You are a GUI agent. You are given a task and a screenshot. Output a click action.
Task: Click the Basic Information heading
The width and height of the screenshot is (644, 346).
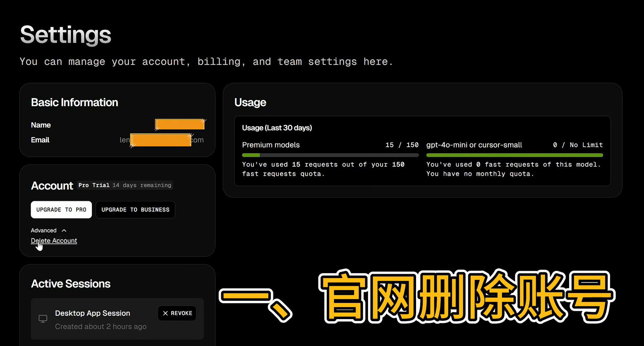pyautogui.click(x=74, y=103)
